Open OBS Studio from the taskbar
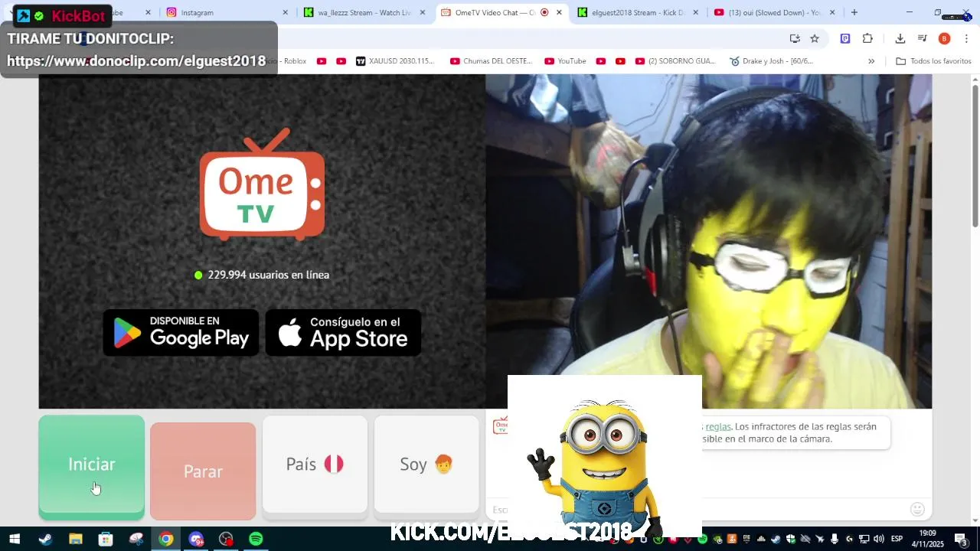Viewport: 980px width, 551px height. 226,539
